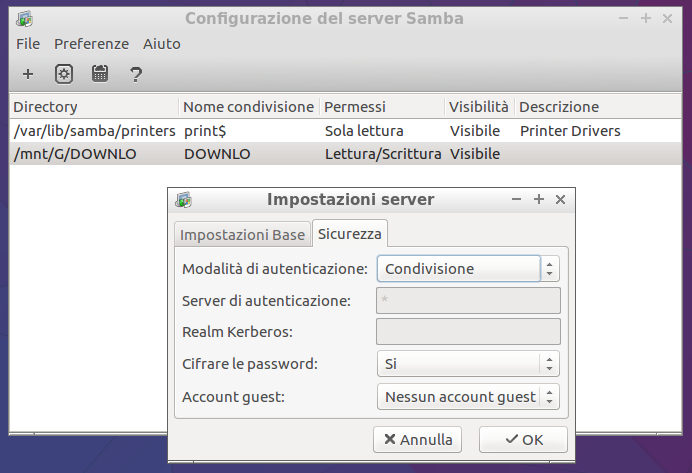Maximize the Impostazioni server dialog
Screen dimensions: 692x473
539,199
